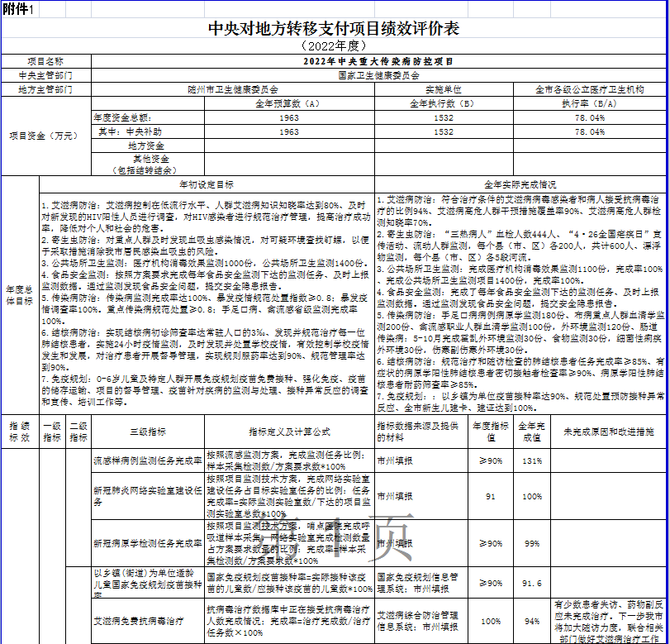Screen dimensions: 670x644
Task: Select the 国家免疫规划信息管理系统;市州填报 cell
Action: coord(421,583)
